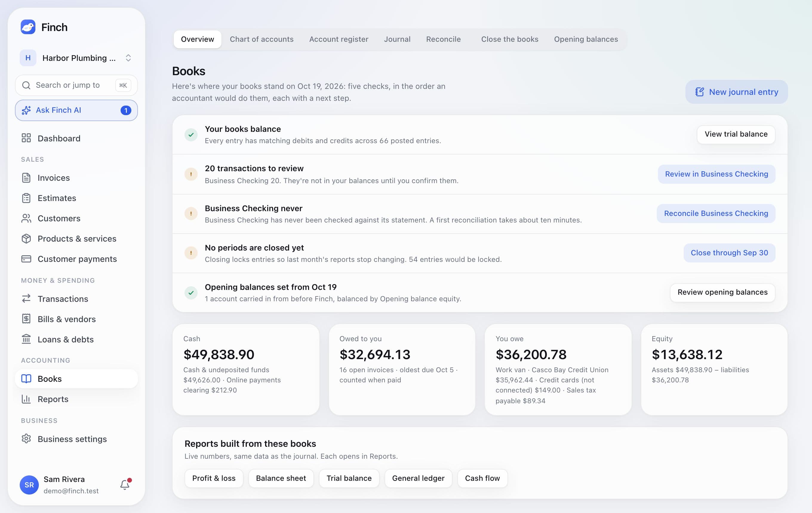Click Close through Sep 30
The height and width of the screenshot is (513, 812).
click(x=729, y=253)
